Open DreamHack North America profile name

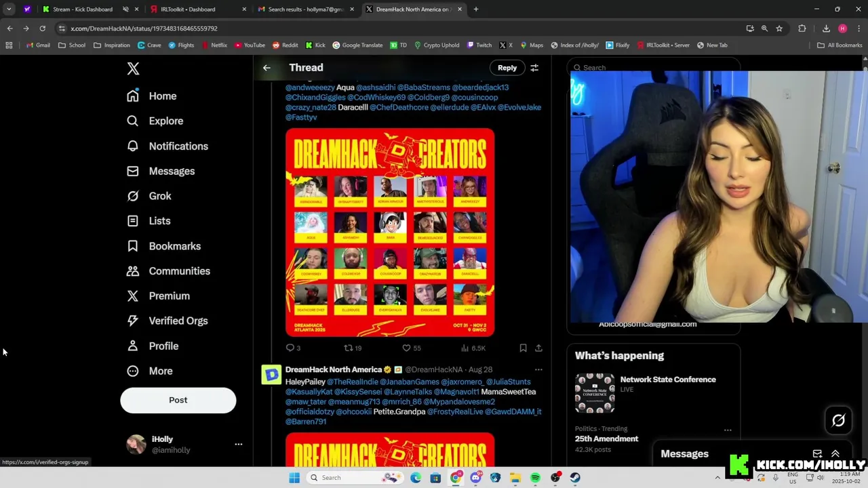[334, 369]
